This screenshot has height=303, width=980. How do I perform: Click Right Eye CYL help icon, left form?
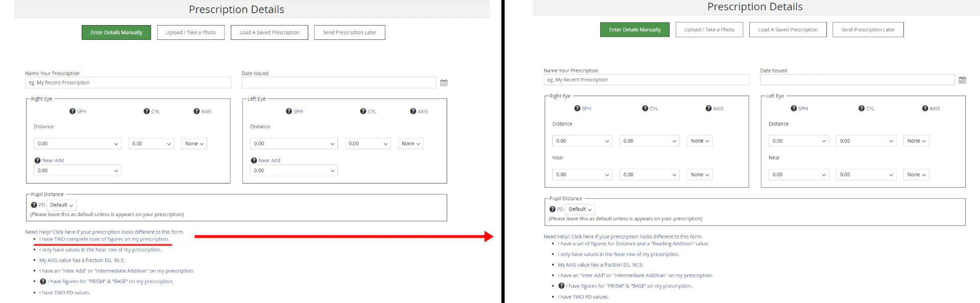point(146,111)
